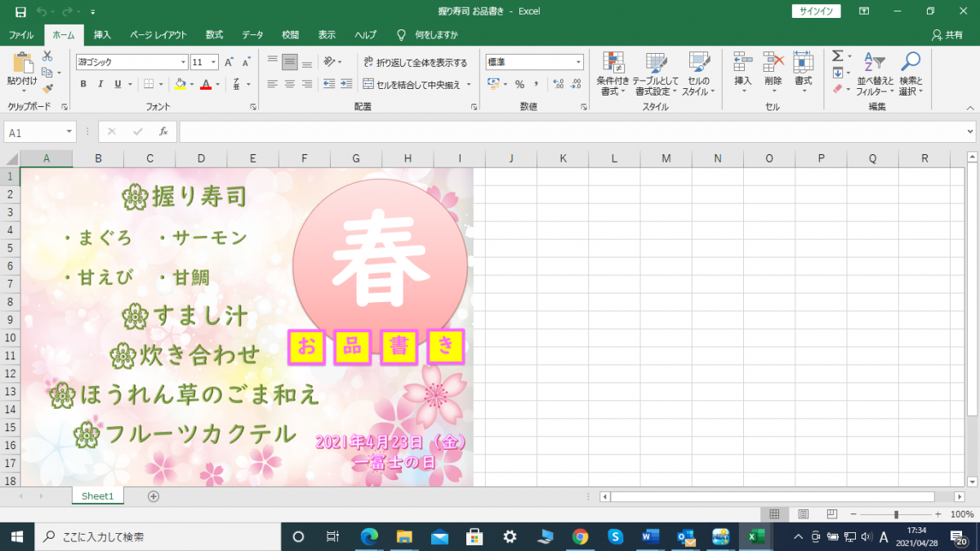Click the Decrease Indent icon
The image size is (980, 551).
[x=329, y=84]
